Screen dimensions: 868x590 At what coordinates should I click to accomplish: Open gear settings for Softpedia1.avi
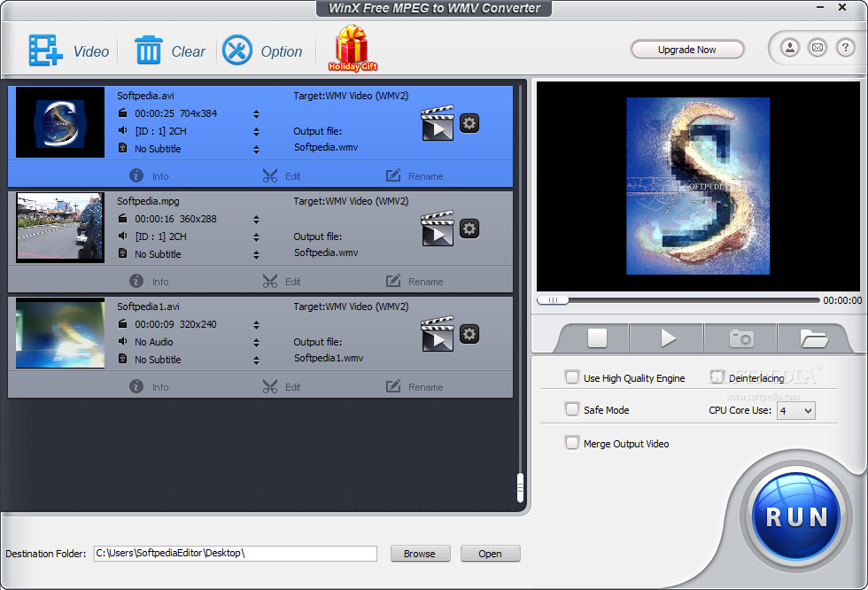469,334
